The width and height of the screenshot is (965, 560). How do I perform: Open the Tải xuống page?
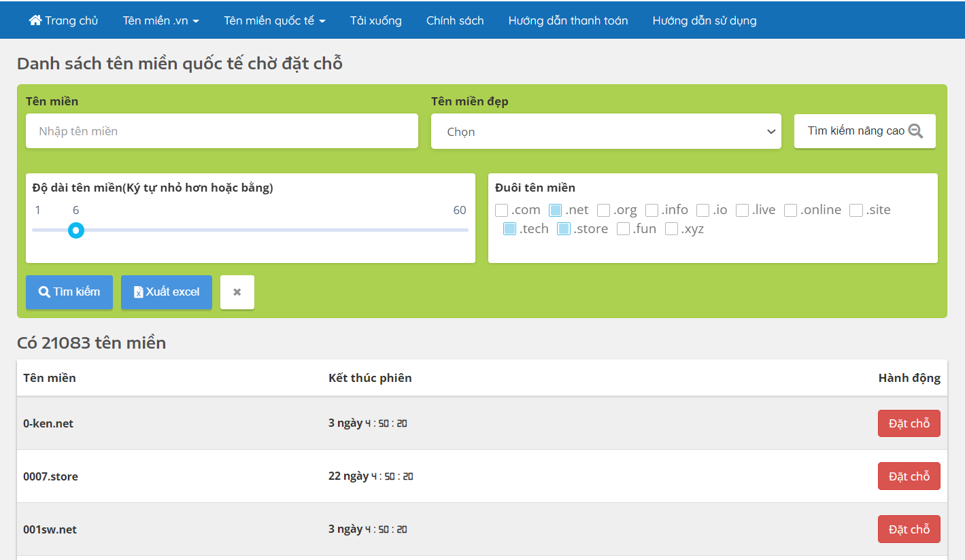point(376,20)
